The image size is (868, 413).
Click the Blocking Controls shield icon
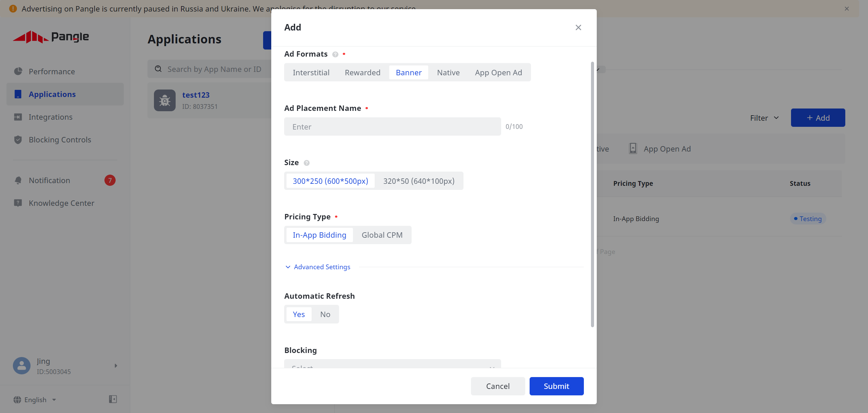coord(18,140)
